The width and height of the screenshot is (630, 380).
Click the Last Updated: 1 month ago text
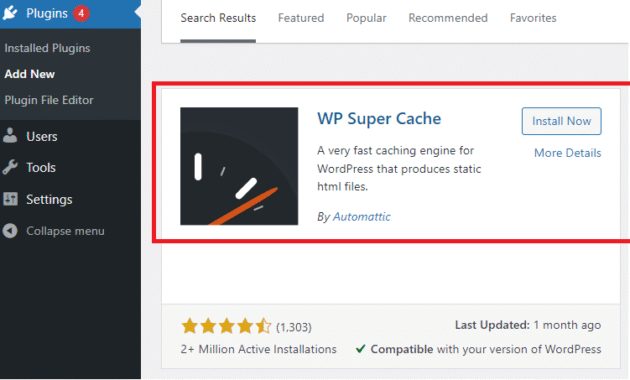[528, 325]
